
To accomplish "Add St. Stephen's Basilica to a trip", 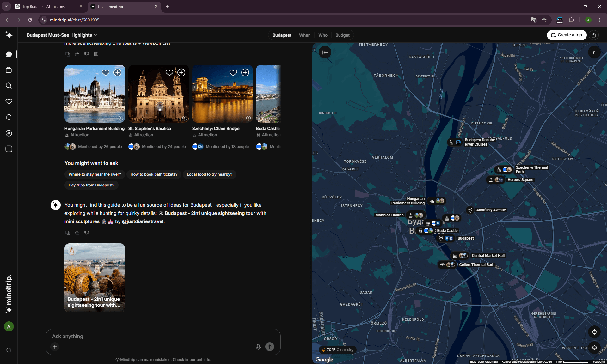I will click(x=181, y=73).
